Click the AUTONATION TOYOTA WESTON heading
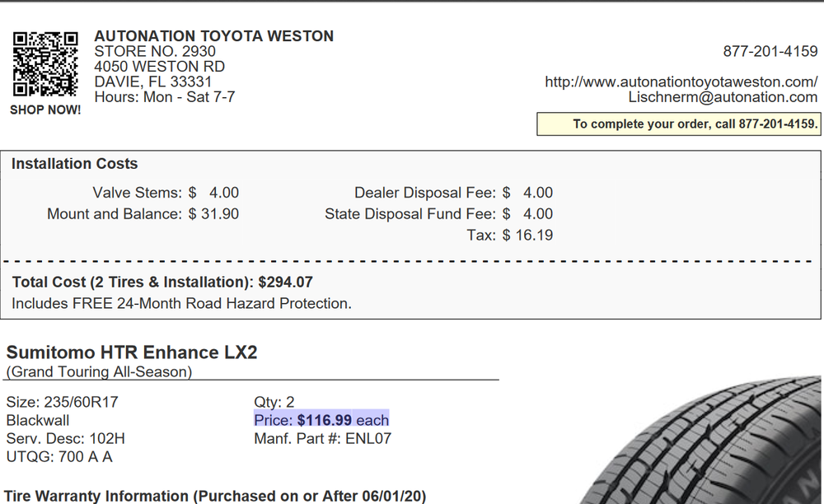 [x=214, y=36]
